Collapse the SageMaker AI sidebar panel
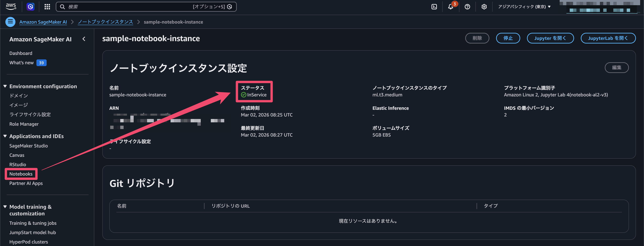 [84, 39]
